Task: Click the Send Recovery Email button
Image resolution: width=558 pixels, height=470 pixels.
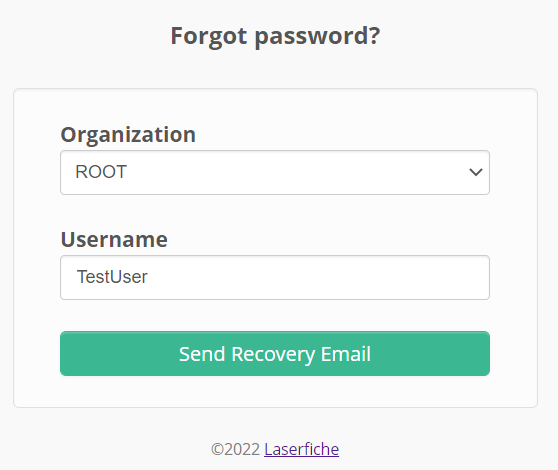Action: point(275,353)
